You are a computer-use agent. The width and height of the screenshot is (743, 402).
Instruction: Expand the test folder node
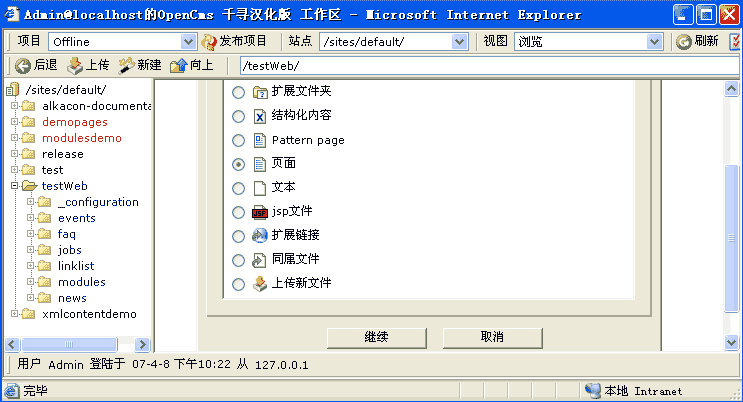tap(15, 170)
